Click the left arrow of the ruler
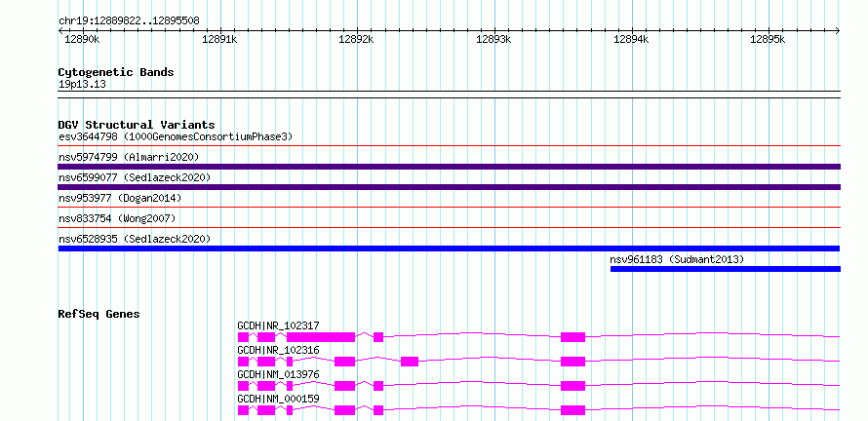The width and height of the screenshot is (868, 421). pyautogui.click(x=61, y=30)
